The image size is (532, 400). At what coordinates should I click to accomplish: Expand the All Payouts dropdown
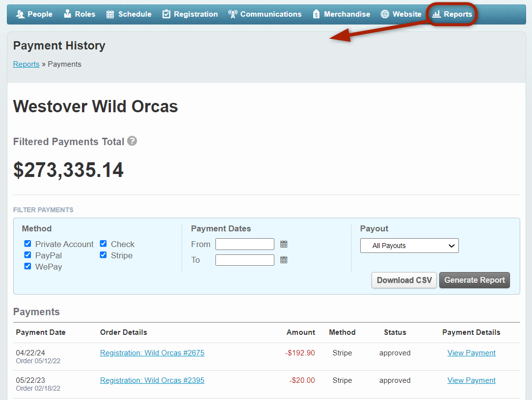coord(409,246)
